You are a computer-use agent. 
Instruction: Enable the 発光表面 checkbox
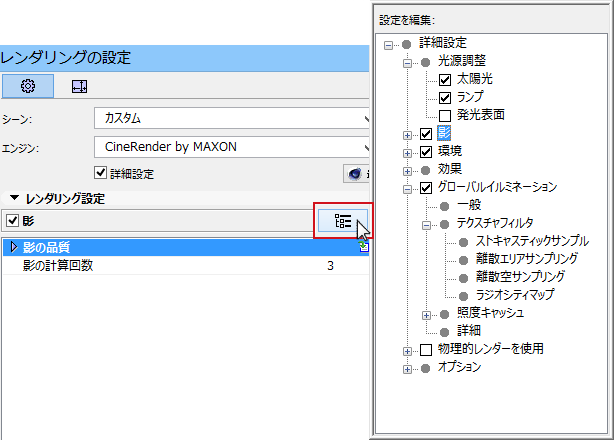445,115
